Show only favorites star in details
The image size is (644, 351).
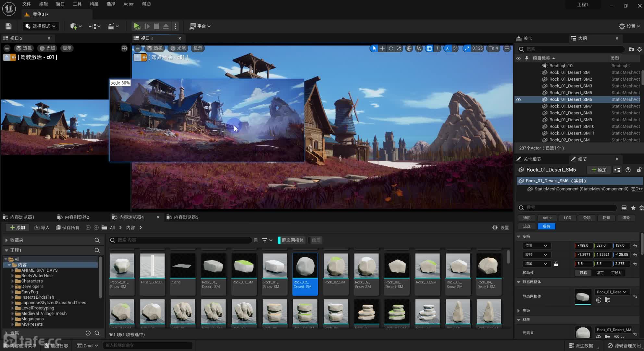click(633, 208)
